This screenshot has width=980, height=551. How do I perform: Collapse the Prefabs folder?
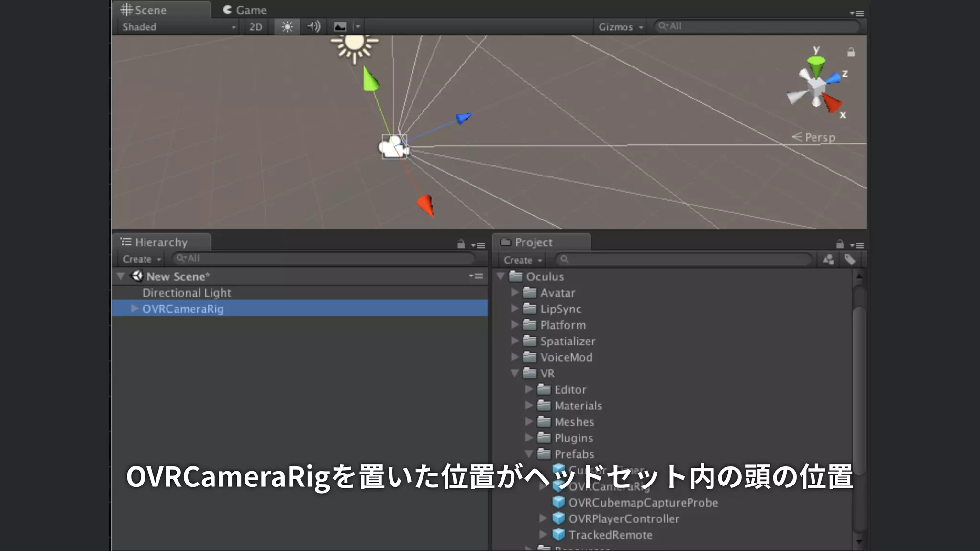529,453
